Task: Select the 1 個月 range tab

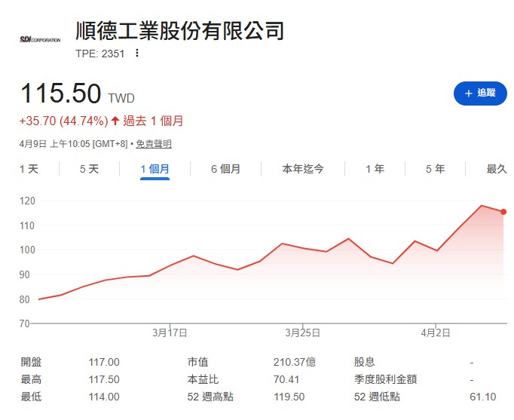Action: pyautogui.click(x=155, y=169)
